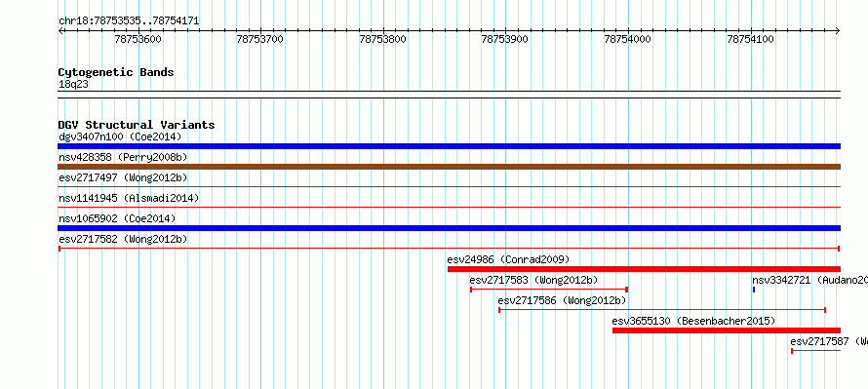Click the esv3655130 red variant bar
Screen dimensions: 868x389
point(727,331)
